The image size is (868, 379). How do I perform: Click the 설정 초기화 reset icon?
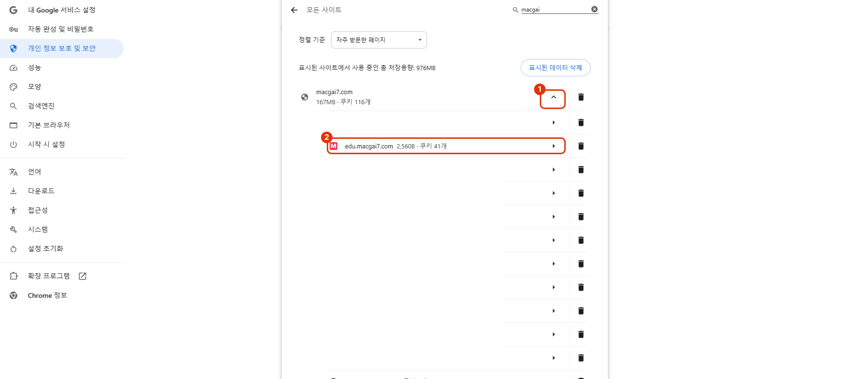click(x=13, y=249)
